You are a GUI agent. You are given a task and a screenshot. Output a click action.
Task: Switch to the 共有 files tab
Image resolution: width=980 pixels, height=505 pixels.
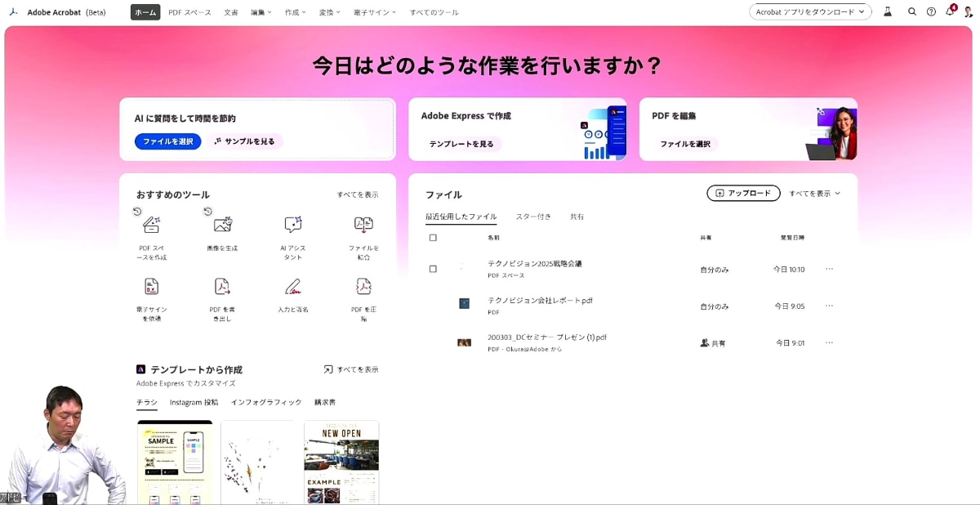[x=577, y=217]
